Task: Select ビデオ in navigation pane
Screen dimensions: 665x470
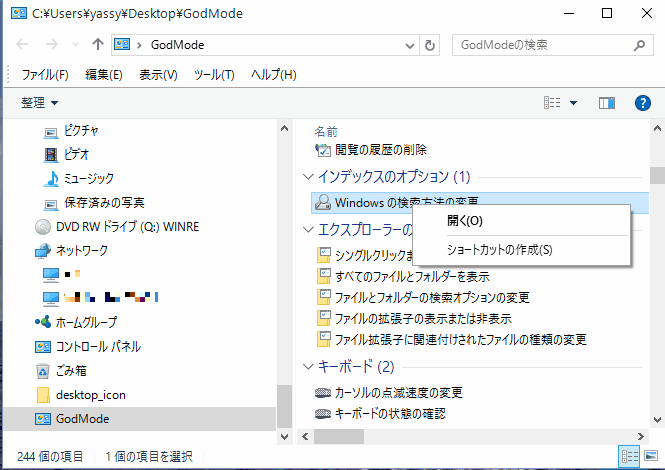Action: click(76, 154)
